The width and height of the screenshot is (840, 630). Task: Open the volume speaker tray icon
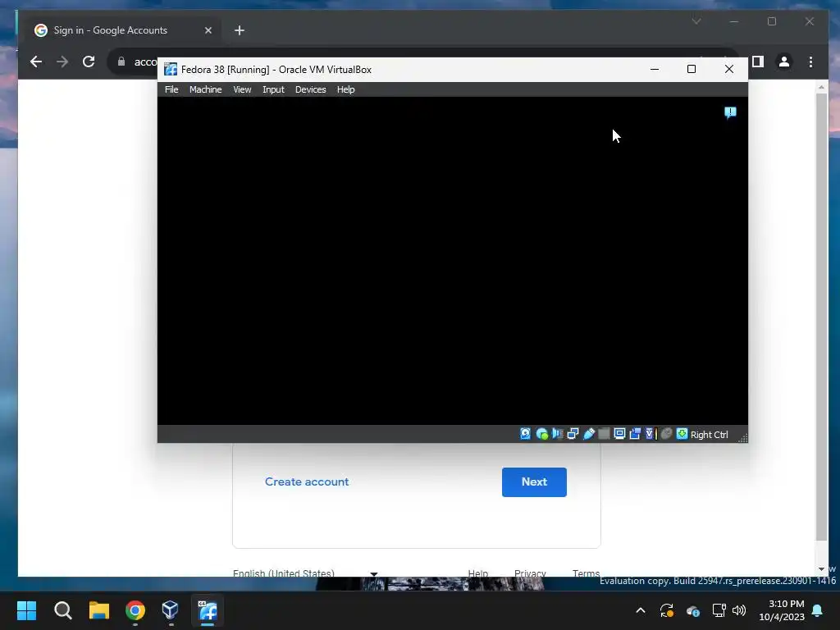(x=739, y=610)
